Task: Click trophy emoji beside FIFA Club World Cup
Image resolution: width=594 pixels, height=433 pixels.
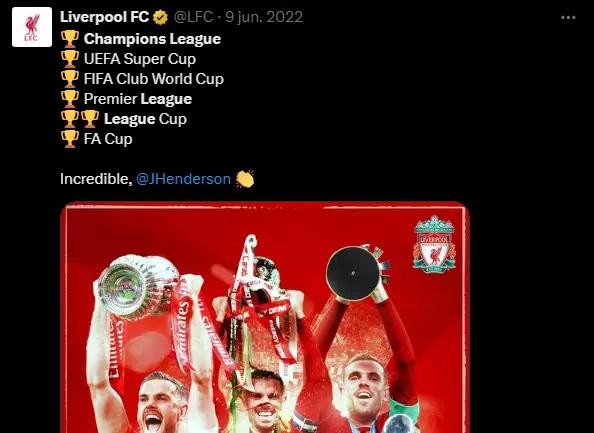Action: 70,79
